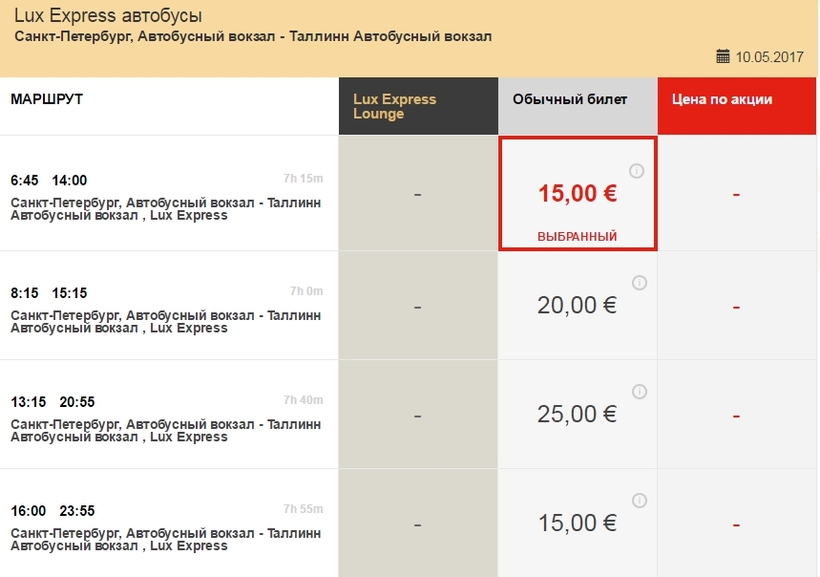This screenshot has width=820, height=577.
Task: Click the promo price dash for 8:15 trip
Action: (x=736, y=307)
